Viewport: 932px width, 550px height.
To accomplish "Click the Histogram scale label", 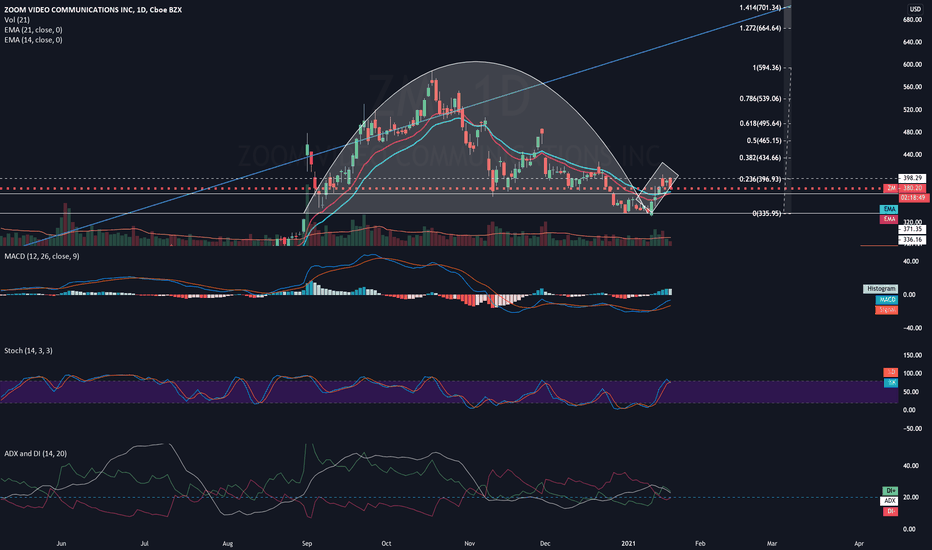I will click(x=880, y=289).
